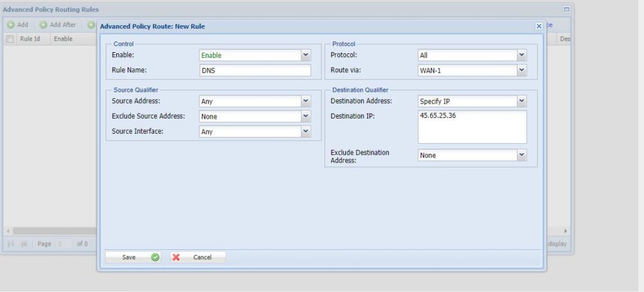Click the Add After toolbar button
The height and width of the screenshot is (292, 644).
tap(57, 25)
